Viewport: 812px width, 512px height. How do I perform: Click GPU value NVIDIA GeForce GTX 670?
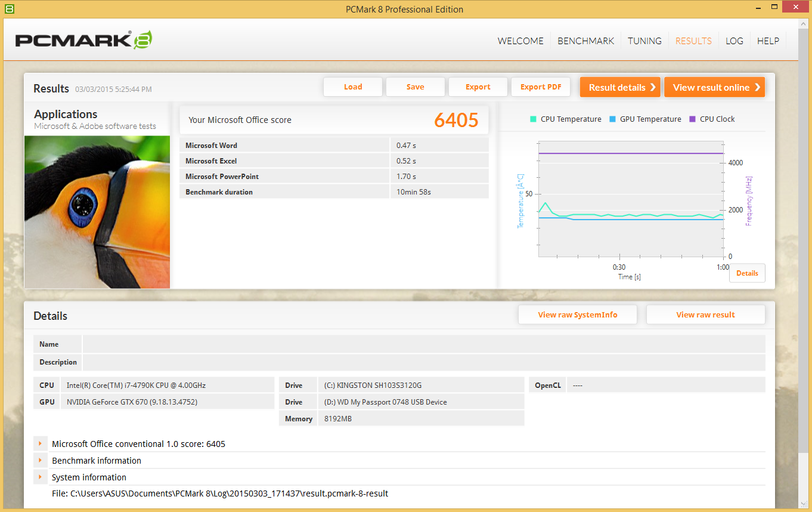point(167,402)
